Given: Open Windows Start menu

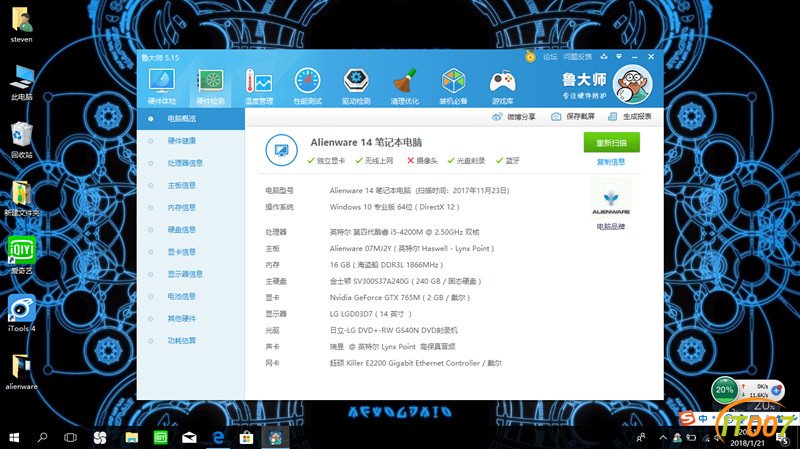Looking at the screenshot, I should [x=14, y=437].
